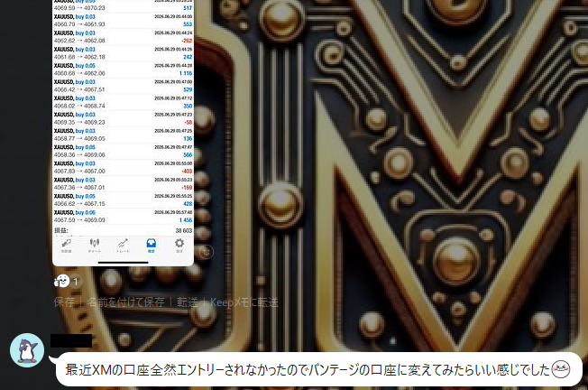This screenshot has width=588, height=390.
Task: Click the loss value -169 in the image
Action: [x=187, y=187]
